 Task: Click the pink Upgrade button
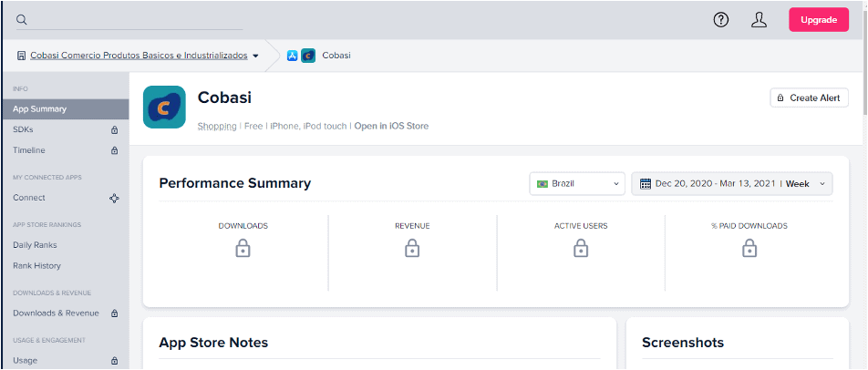coord(819,20)
